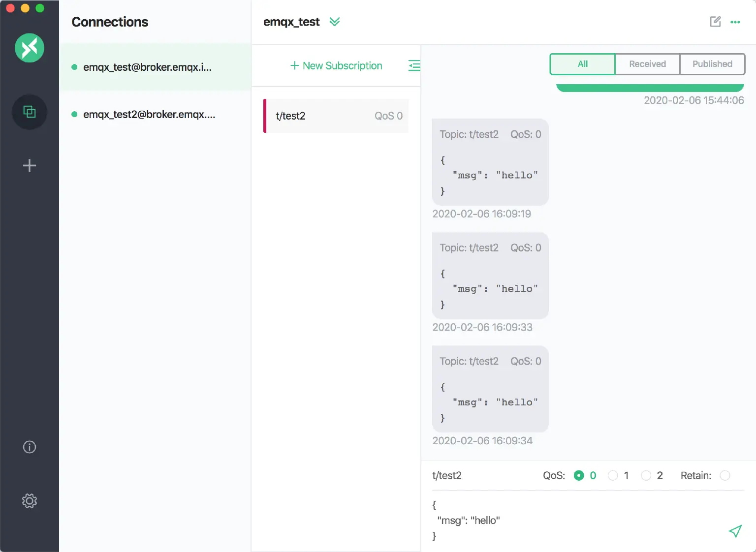Select QoS 2 radio button
Viewport: 756px width, 552px height.
click(x=646, y=475)
